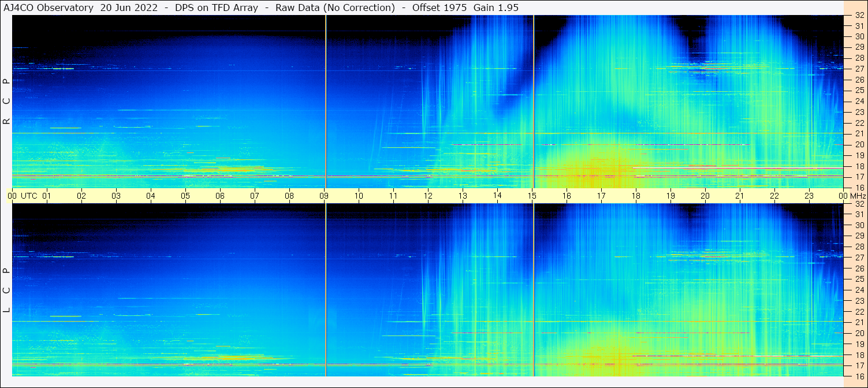Click the 32 MHz label on upper frequency scale
This screenshot has height=388, width=868.
[x=859, y=16]
